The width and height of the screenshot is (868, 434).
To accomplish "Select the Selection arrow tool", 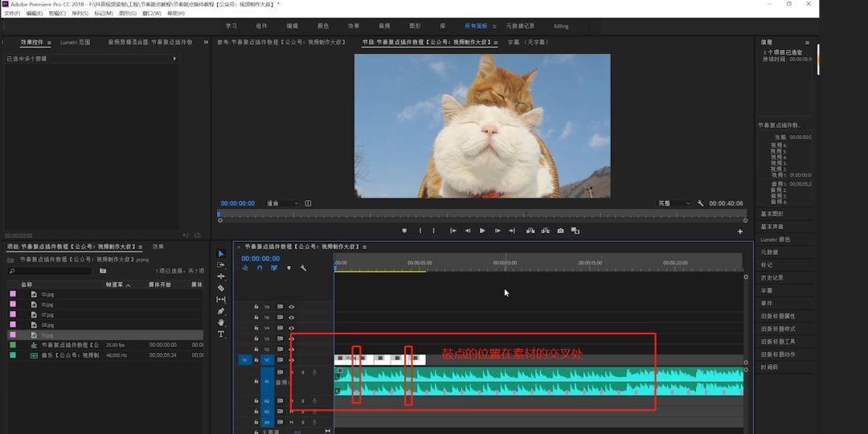I will [x=221, y=253].
